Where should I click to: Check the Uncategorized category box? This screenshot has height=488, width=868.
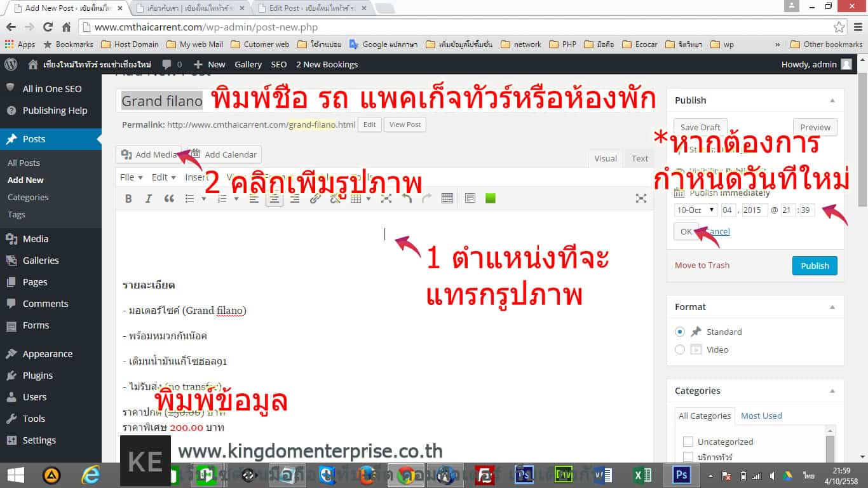[x=688, y=442]
